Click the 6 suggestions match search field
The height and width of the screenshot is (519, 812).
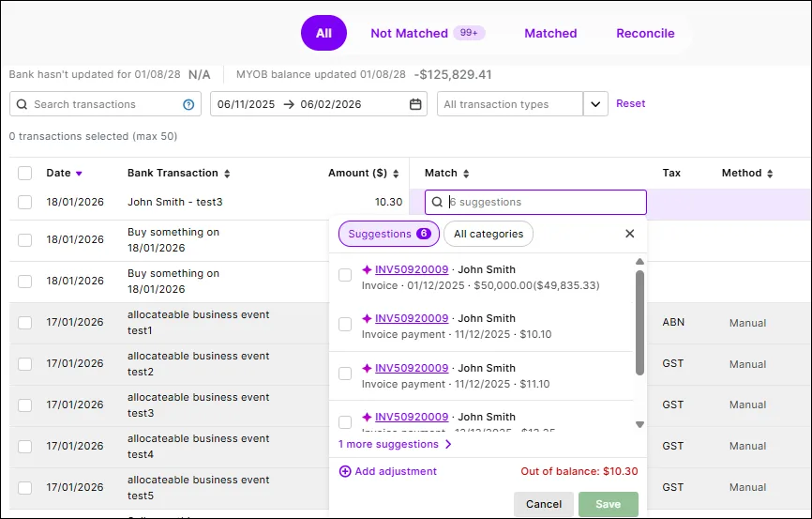tap(535, 202)
